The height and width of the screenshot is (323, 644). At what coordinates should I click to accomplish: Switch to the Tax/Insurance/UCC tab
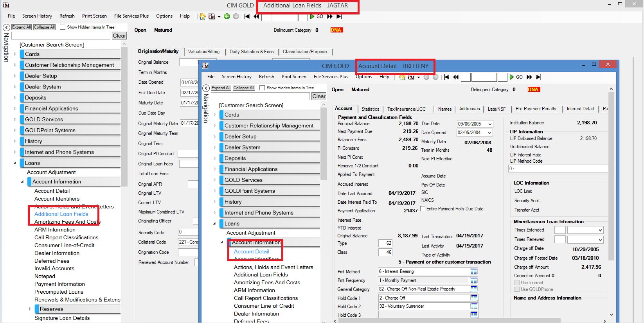click(407, 109)
